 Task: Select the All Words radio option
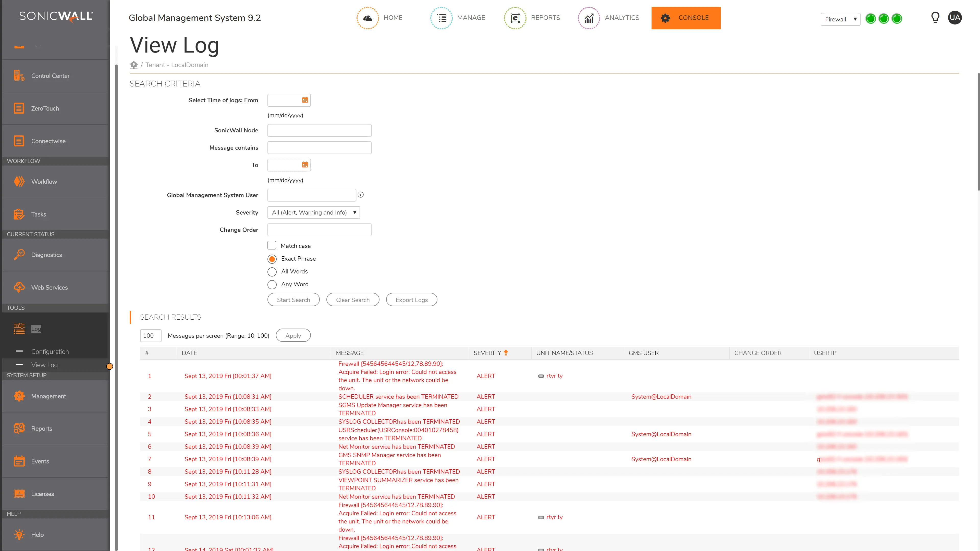coord(272,271)
